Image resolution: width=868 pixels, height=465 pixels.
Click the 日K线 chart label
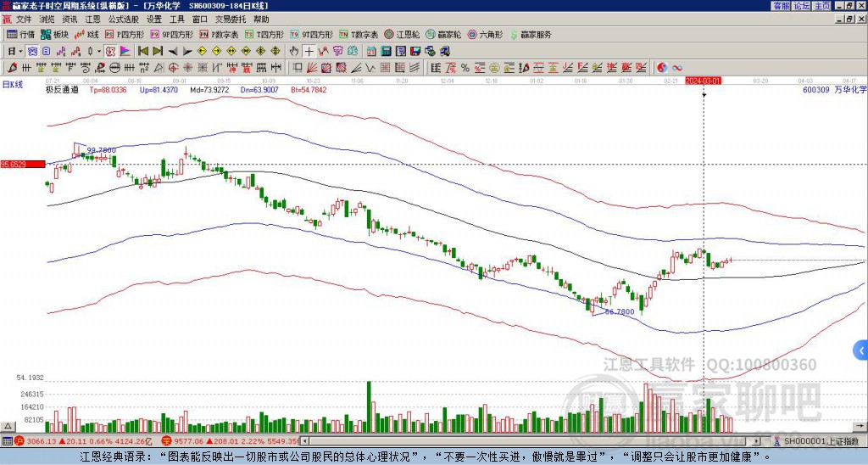click(x=12, y=85)
